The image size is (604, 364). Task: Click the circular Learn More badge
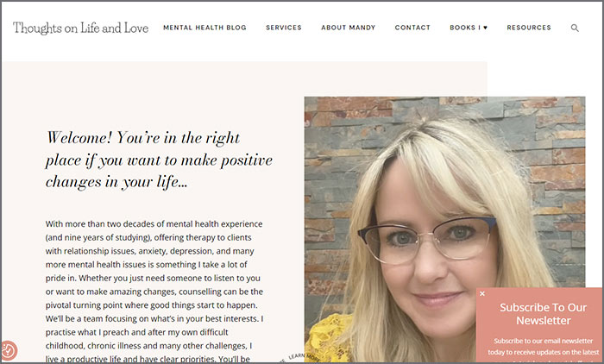(299, 358)
